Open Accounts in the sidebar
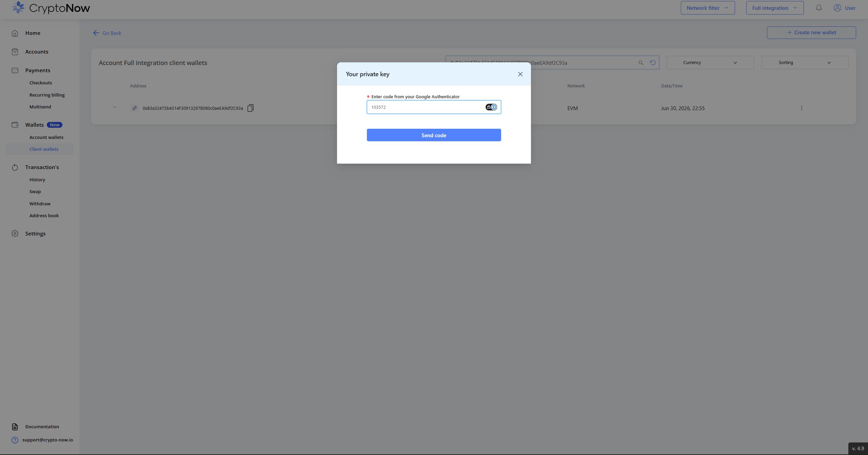Image resolution: width=868 pixels, height=455 pixels. tap(37, 52)
